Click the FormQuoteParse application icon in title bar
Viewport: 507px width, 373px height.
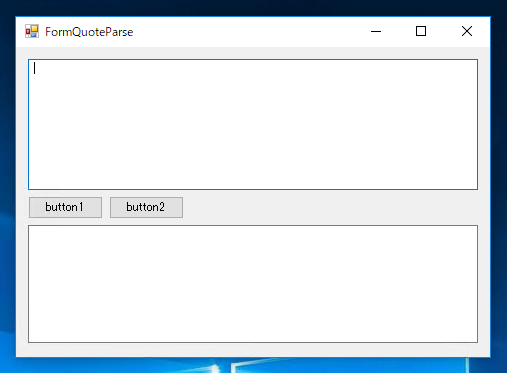pos(32,31)
